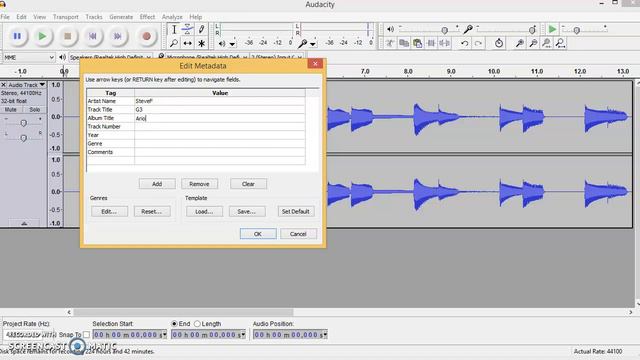Click the Redo arrow icon
The width and height of the screenshot is (640, 360).
478,43
